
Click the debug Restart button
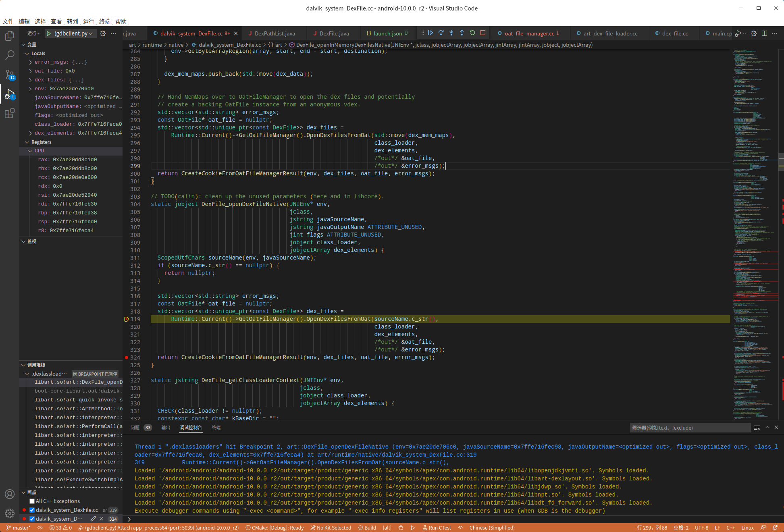click(x=472, y=33)
